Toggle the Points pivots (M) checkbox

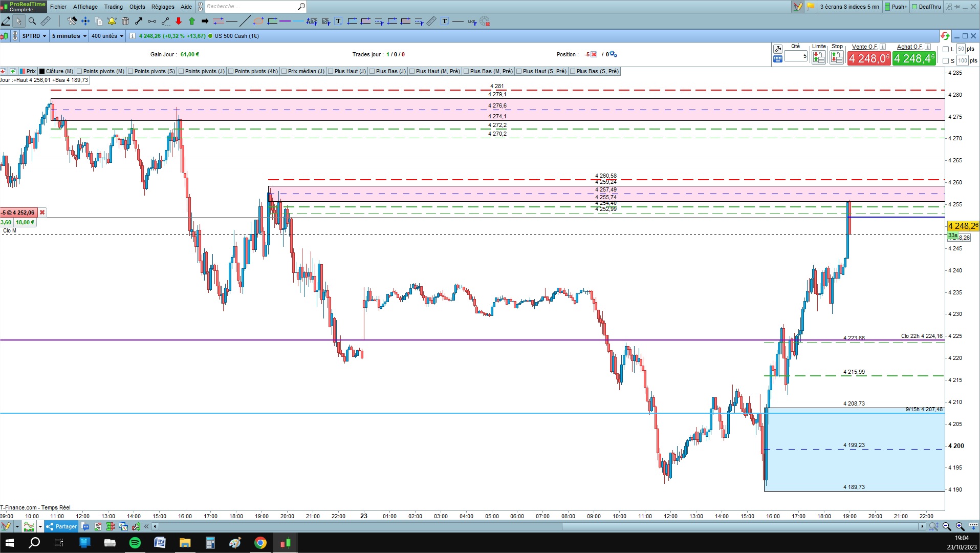80,71
